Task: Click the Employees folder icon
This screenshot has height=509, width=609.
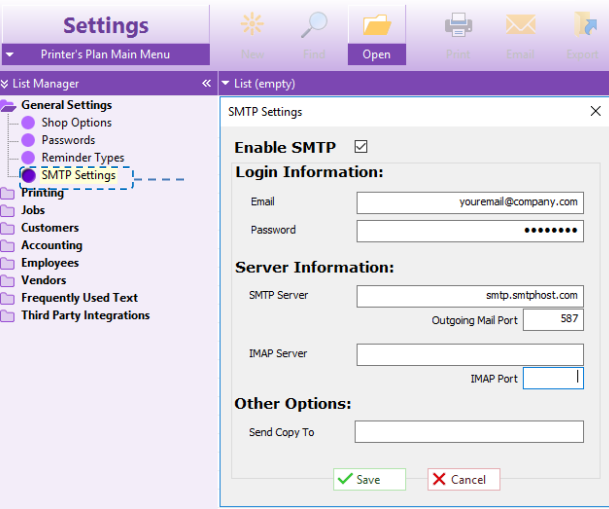Action: [7, 263]
